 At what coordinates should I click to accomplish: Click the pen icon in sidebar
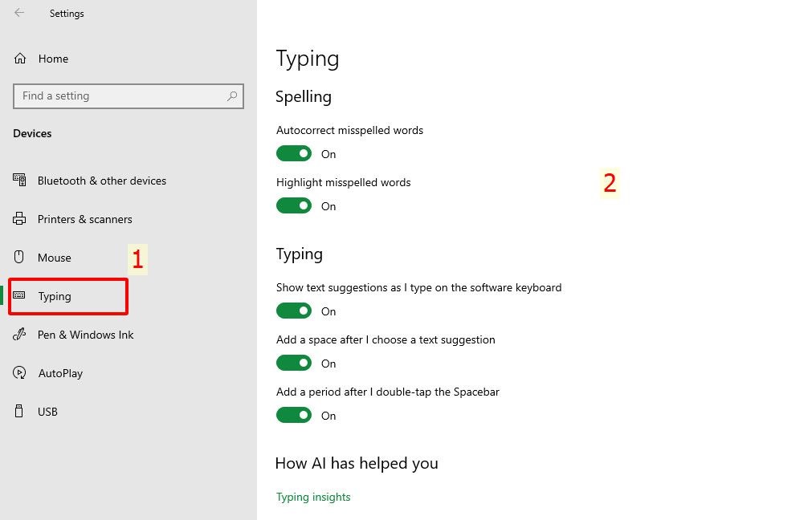20,335
